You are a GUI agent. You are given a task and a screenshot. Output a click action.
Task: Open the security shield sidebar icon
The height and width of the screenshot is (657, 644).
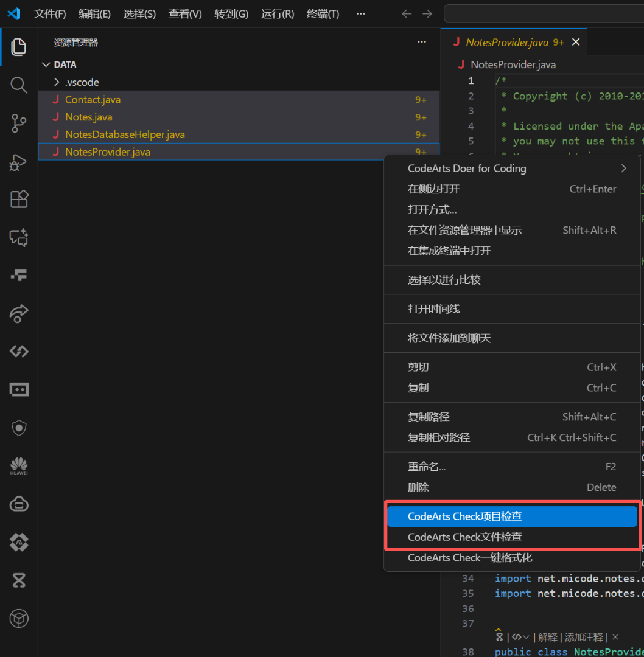(19, 428)
